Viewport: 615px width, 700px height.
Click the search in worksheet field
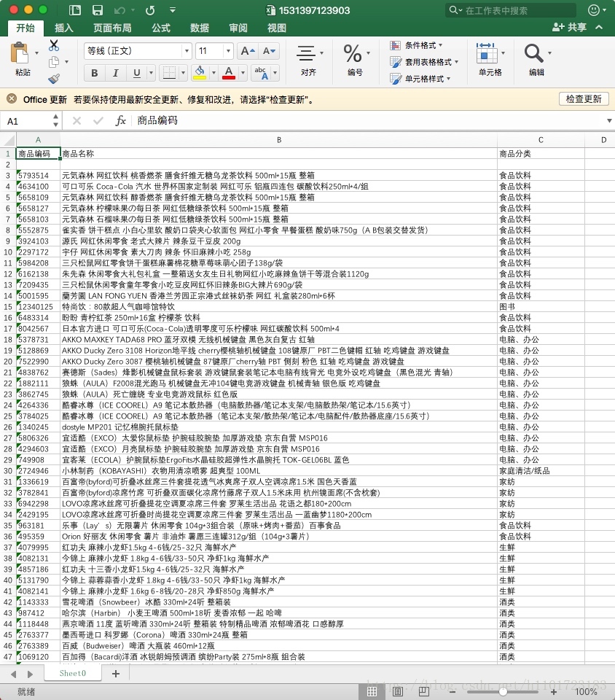[510, 10]
